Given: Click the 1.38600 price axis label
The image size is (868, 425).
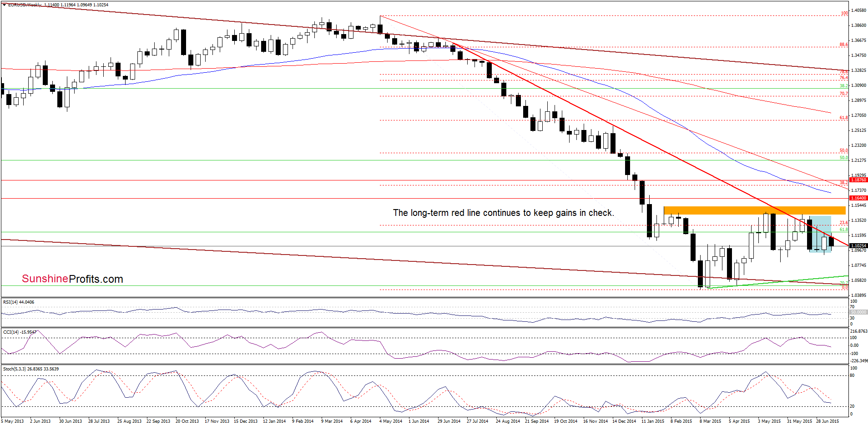Looking at the screenshot, I should [x=858, y=25].
